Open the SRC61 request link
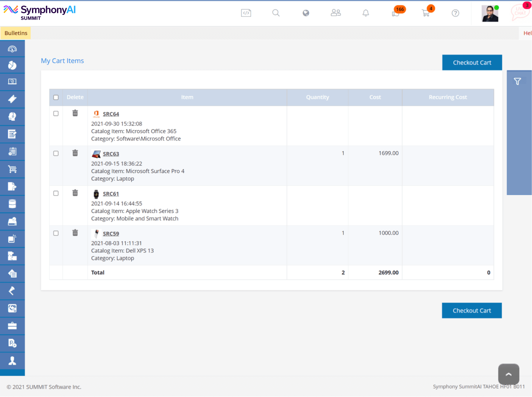 (x=111, y=194)
